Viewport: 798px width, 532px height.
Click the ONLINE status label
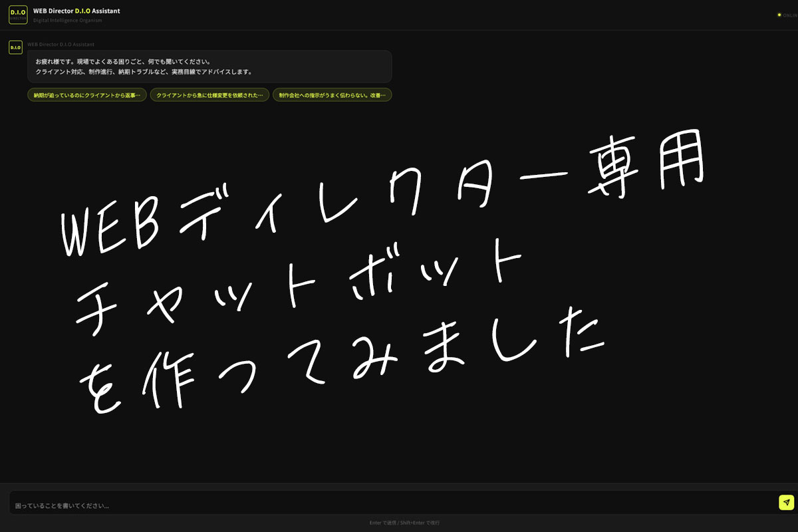click(790, 15)
